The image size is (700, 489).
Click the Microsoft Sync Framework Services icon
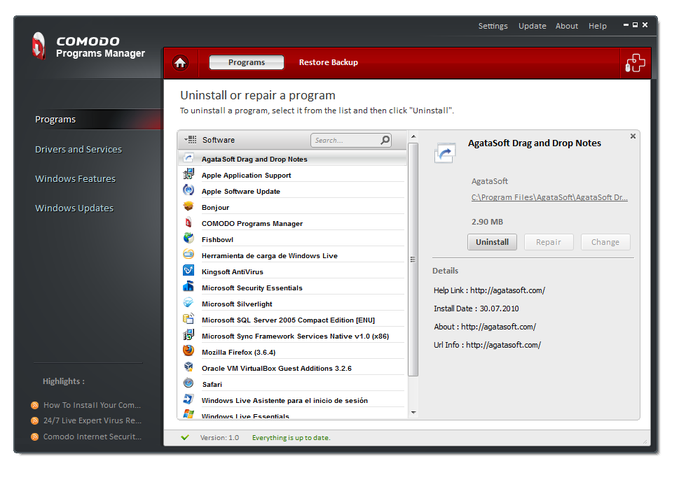[x=189, y=335]
